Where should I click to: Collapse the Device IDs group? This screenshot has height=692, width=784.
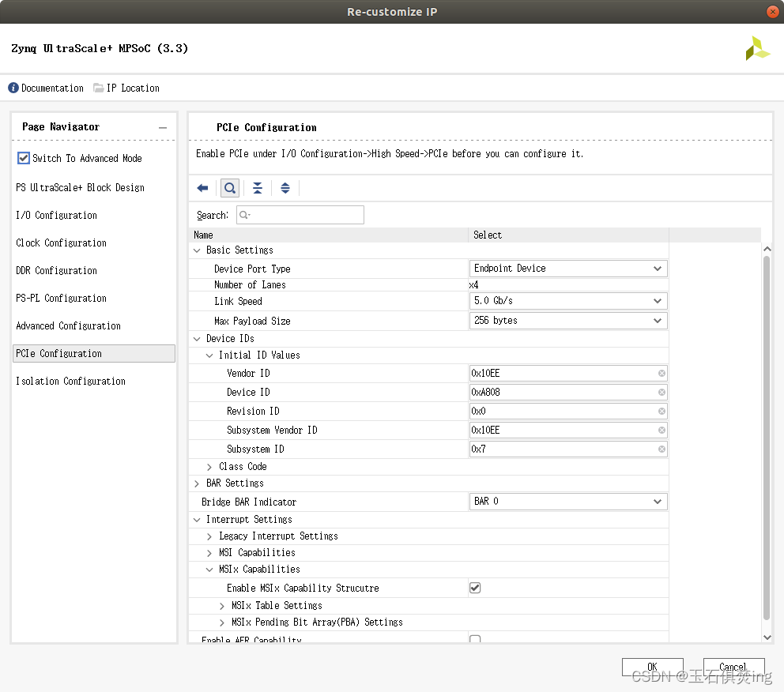197,339
